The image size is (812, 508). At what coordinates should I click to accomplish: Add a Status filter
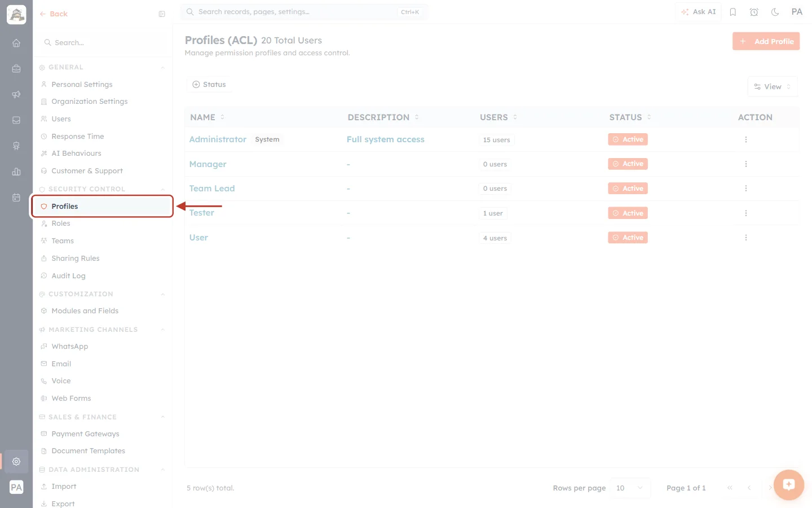point(209,85)
